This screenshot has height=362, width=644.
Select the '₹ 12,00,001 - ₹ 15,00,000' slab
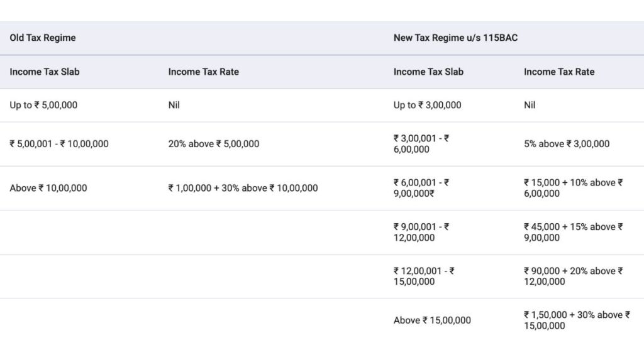[424, 277]
